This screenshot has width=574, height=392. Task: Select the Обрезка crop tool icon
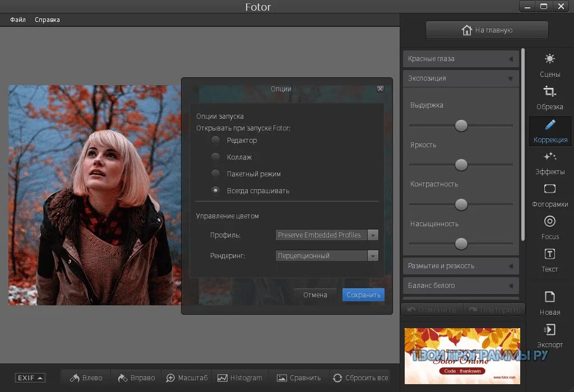click(549, 91)
